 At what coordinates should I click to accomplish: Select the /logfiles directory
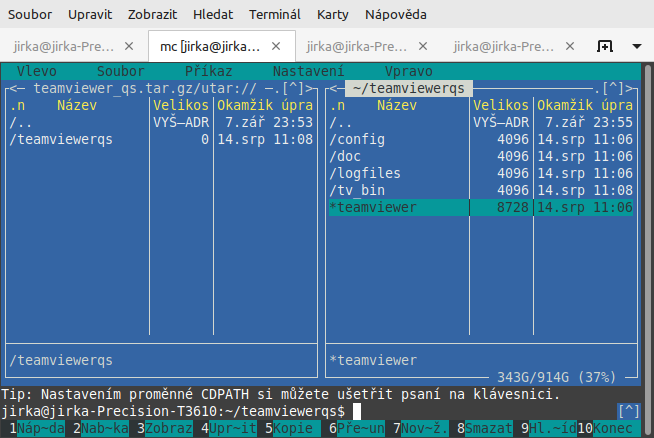click(x=481, y=173)
